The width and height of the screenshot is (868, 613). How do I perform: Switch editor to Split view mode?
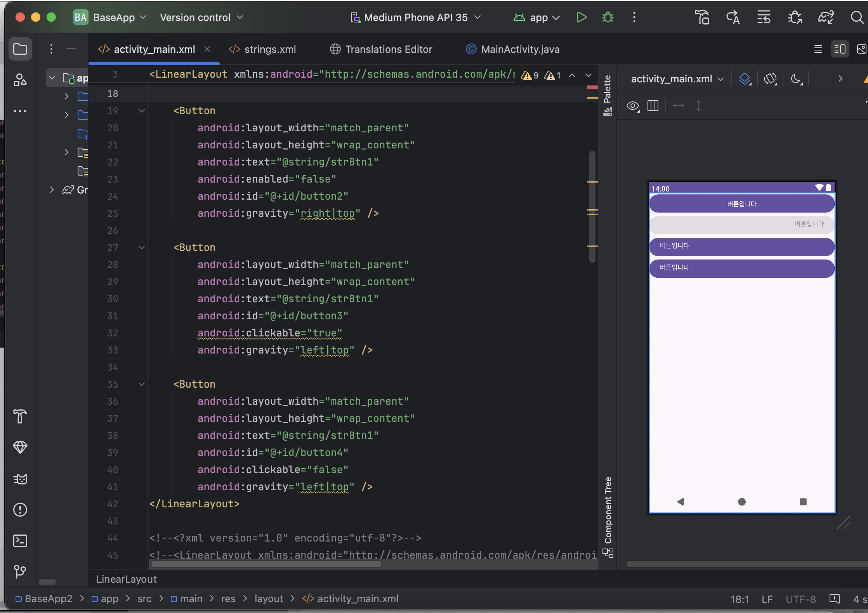(840, 49)
